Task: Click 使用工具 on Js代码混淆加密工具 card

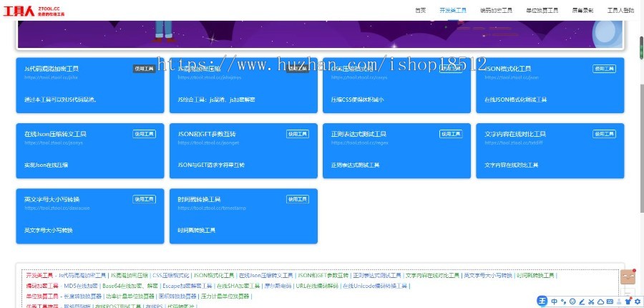Action: pos(144,69)
